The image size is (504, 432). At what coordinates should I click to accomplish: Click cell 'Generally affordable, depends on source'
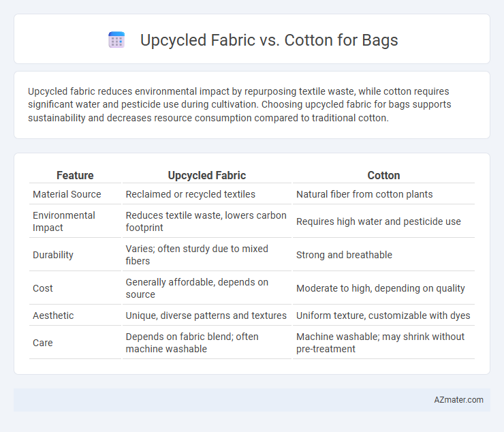[197, 288]
